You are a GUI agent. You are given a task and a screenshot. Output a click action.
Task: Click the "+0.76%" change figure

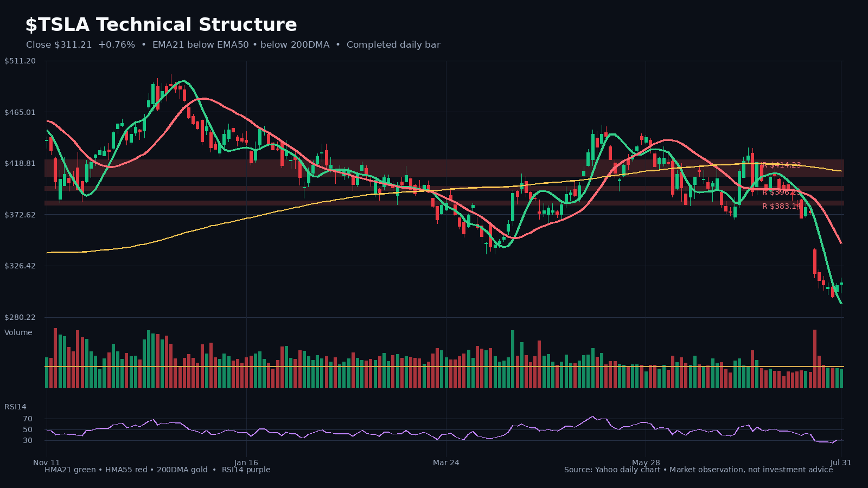click(117, 45)
